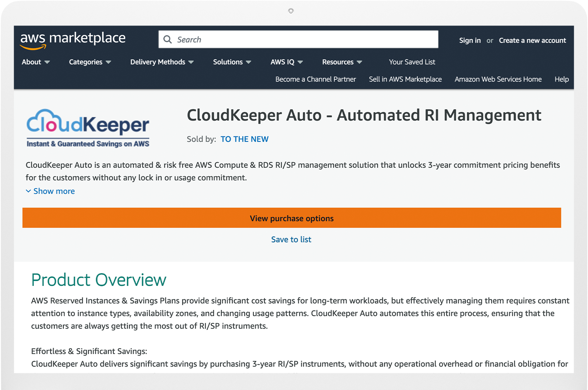Open Your Saved List

click(412, 62)
